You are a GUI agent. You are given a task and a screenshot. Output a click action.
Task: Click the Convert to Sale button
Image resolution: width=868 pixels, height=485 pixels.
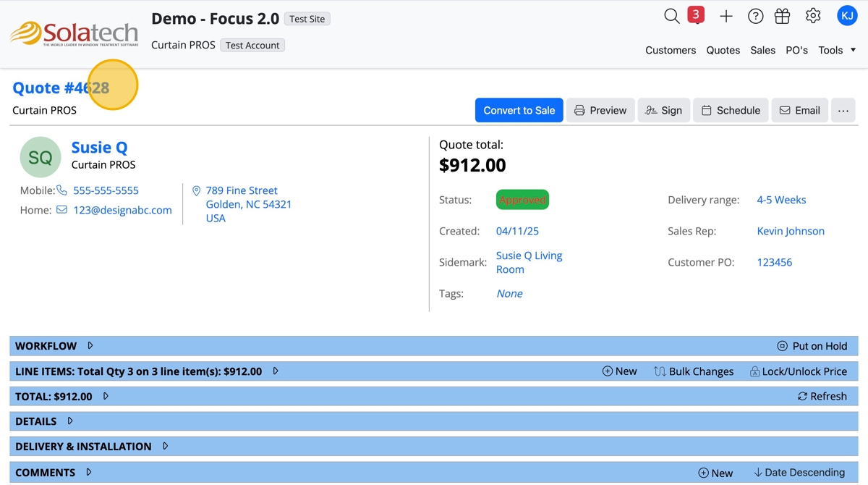[x=519, y=110]
